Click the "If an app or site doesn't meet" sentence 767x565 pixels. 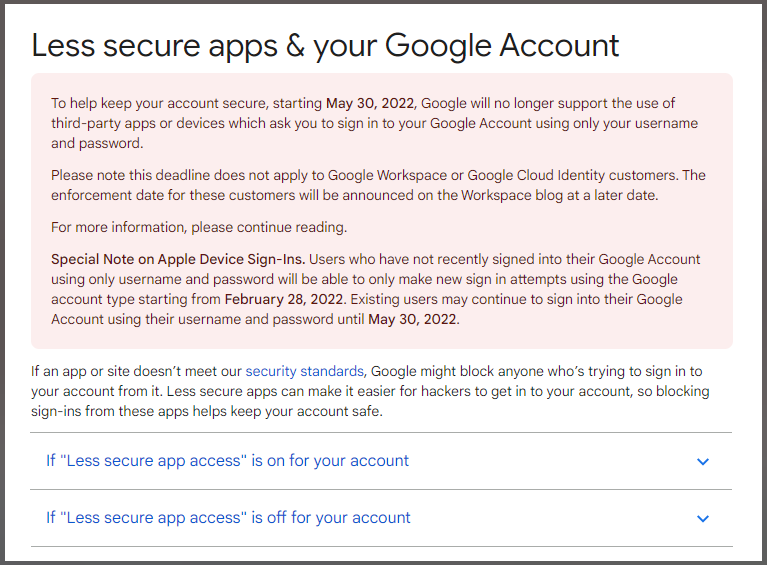pos(370,391)
